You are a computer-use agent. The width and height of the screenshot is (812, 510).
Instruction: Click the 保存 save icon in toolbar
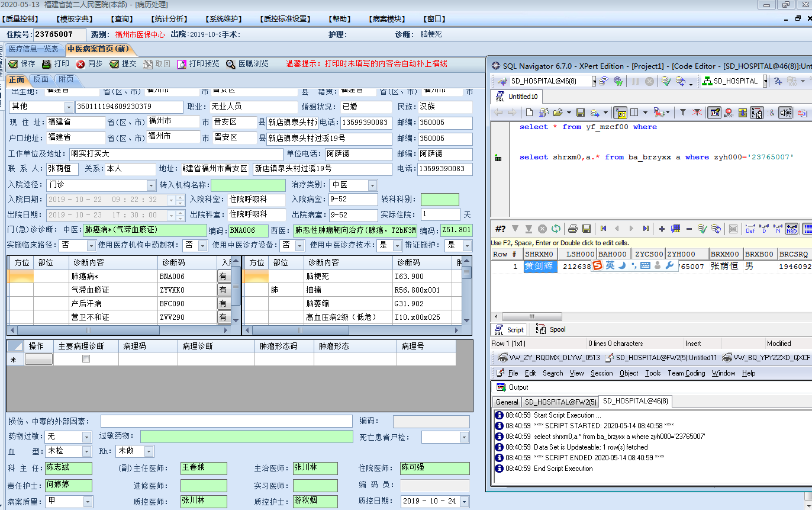(x=13, y=64)
